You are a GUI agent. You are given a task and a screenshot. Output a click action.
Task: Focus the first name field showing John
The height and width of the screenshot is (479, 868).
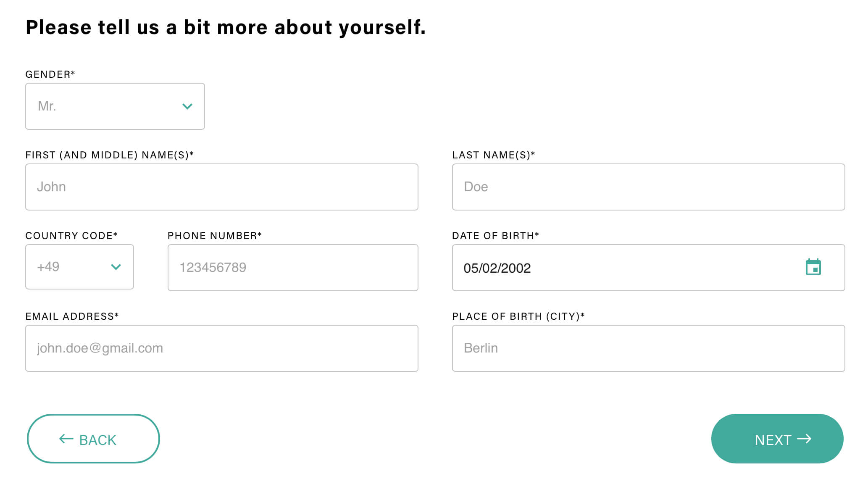click(221, 187)
